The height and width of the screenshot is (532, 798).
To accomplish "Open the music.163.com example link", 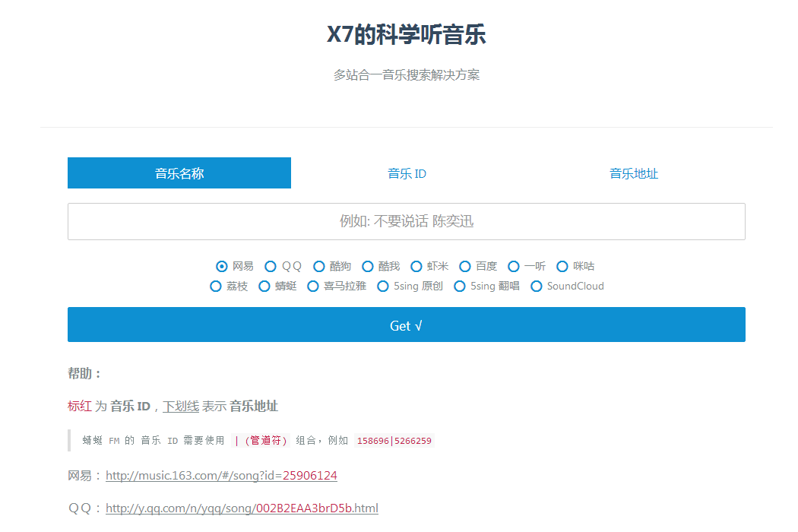I will tap(221, 476).
